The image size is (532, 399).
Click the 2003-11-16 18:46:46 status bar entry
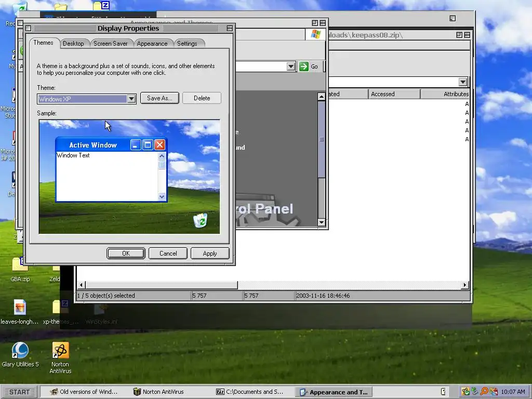[x=323, y=296]
